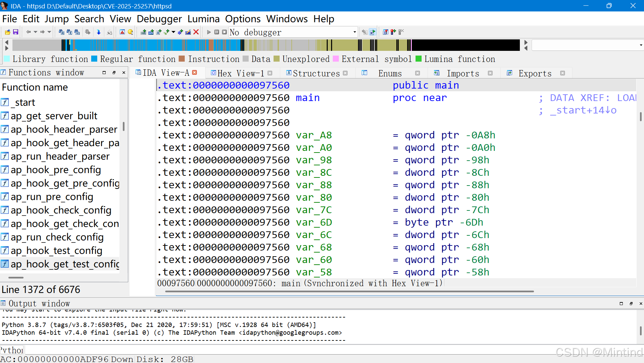Click the blue asterisk array icon

[180, 32]
